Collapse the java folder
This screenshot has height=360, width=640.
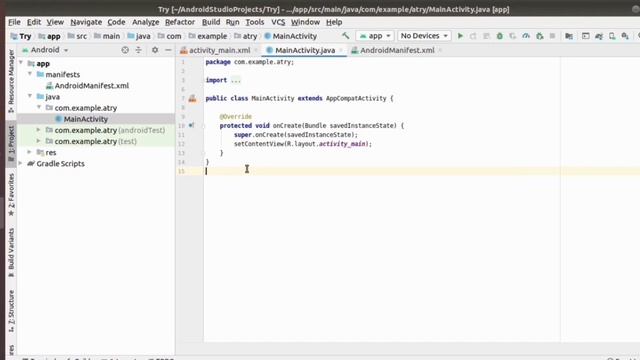pyautogui.click(x=30, y=96)
